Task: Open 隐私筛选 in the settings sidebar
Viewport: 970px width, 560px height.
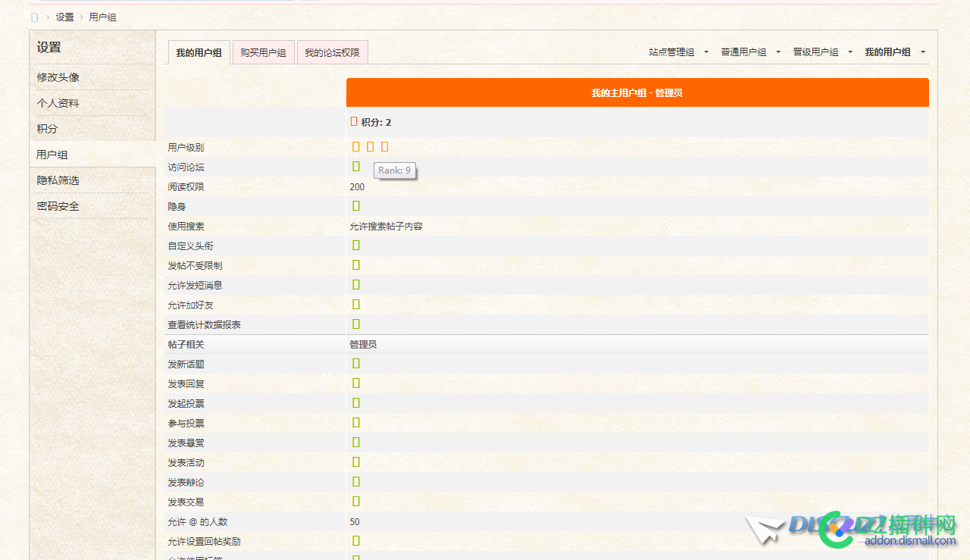Action: click(x=58, y=180)
